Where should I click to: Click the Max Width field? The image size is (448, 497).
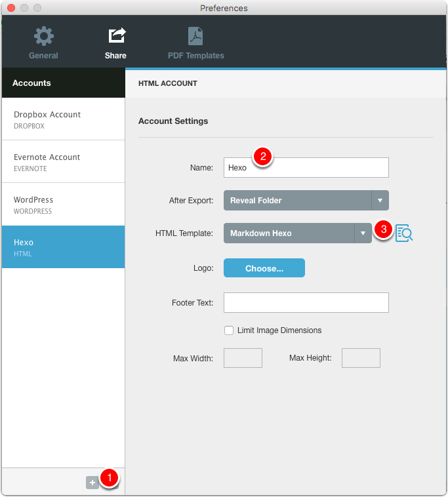coord(243,358)
